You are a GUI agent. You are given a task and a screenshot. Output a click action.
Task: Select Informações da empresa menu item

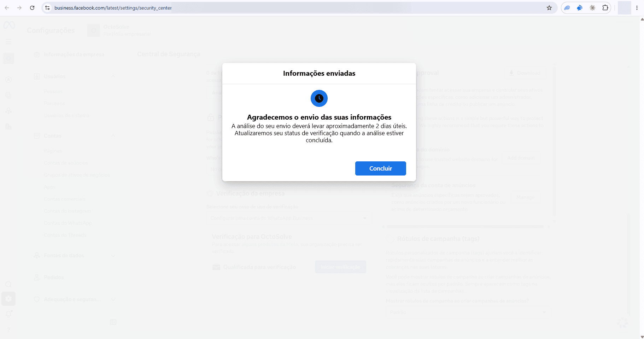pos(74,54)
